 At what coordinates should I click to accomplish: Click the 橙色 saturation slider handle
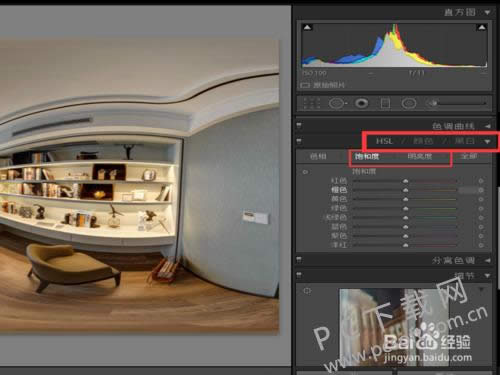tap(405, 190)
